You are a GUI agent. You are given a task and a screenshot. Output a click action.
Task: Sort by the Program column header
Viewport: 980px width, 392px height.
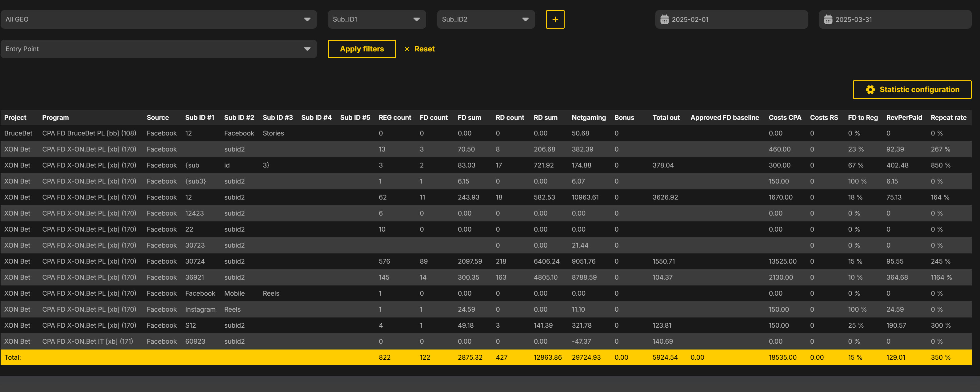click(x=56, y=118)
